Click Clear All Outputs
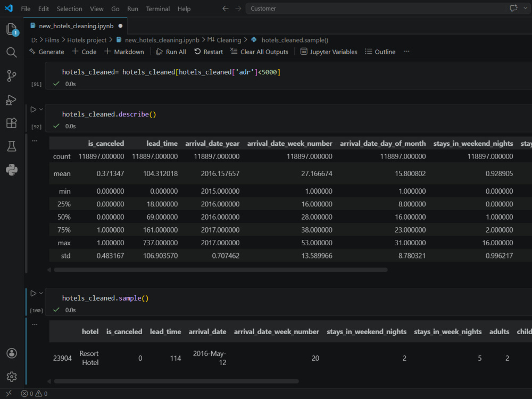This screenshot has width=532, height=399. point(260,52)
